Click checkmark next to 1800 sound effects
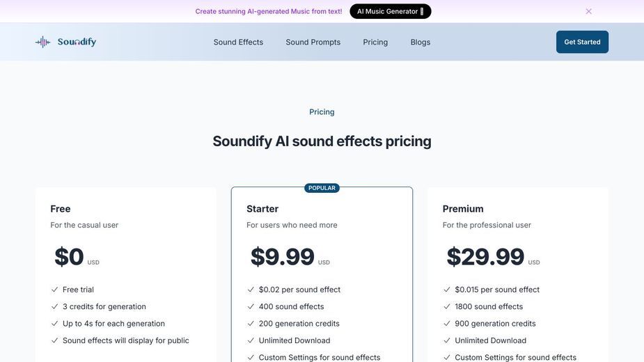This screenshot has height=362, width=644. (446, 306)
